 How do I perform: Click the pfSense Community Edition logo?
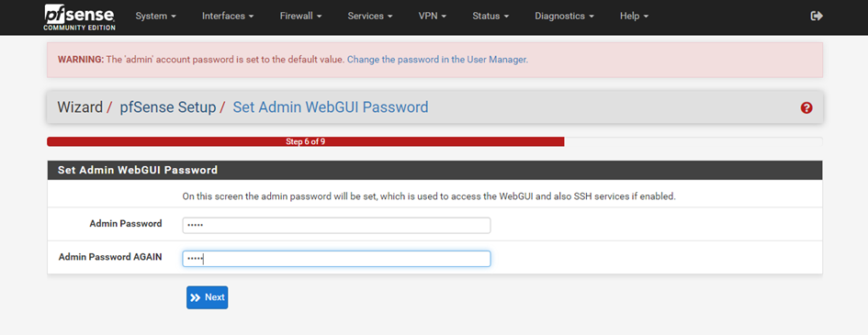coord(79,17)
